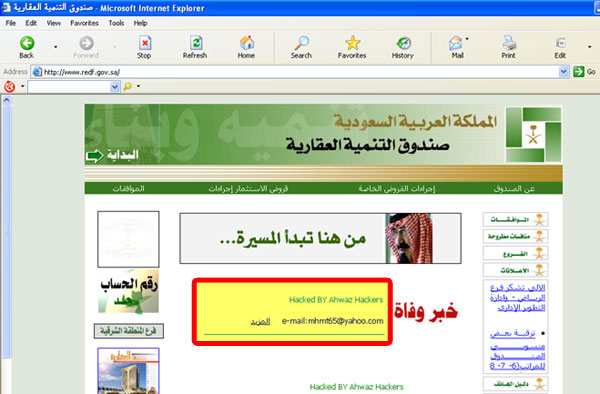Show the browsing History
Image resolution: width=600 pixels, height=394 pixels.
pyautogui.click(x=403, y=47)
